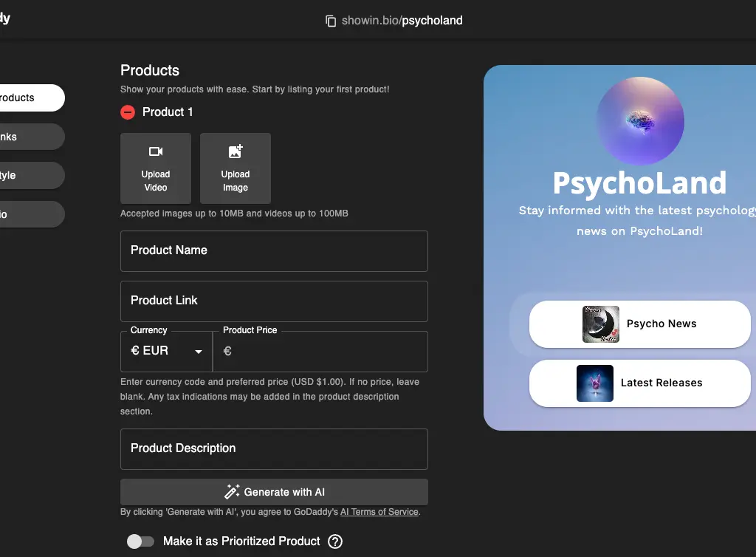Enable Make it as Prioritized Product toggle

pos(140,541)
